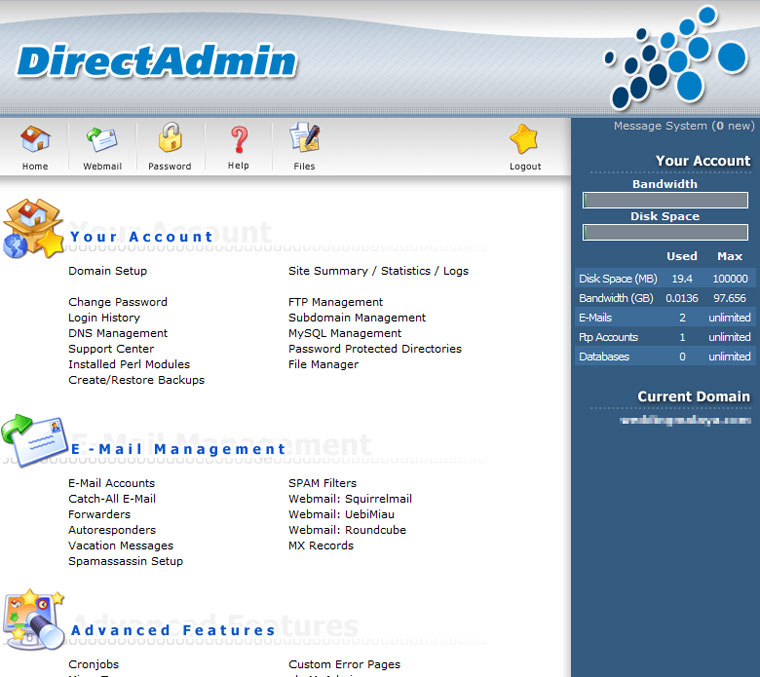Viewport: 760px width, 677px height.
Task: Open MX Records
Action: 321,546
